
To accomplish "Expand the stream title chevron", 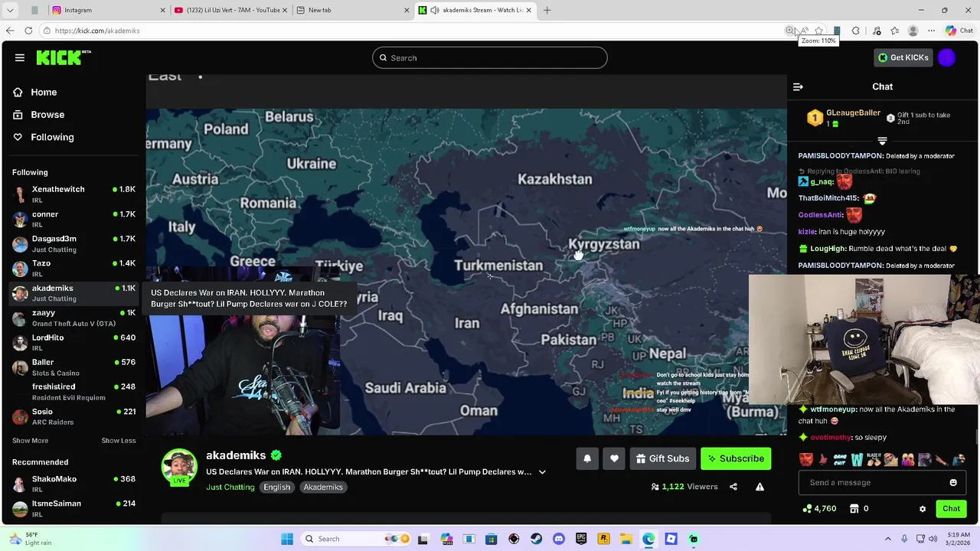I will pyautogui.click(x=542, y=472).
